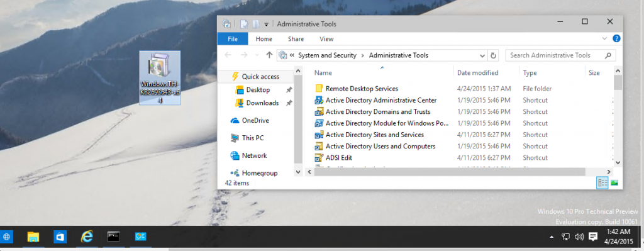644x251 pixels.
Task: Switch to the Home ribbon tab
Action: (264, 39)
